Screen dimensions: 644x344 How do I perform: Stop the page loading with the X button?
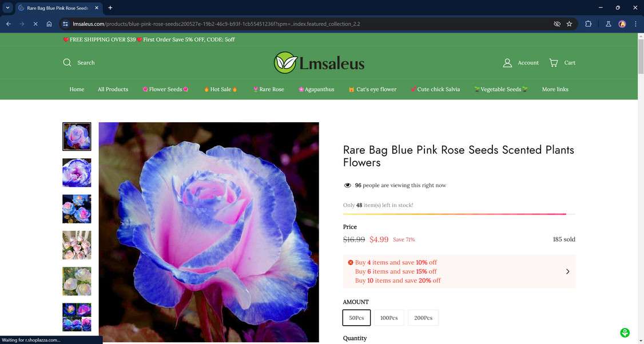point(35,24)
